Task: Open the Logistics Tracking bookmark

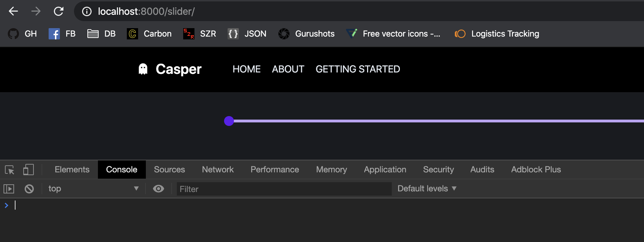Action: 497,34
